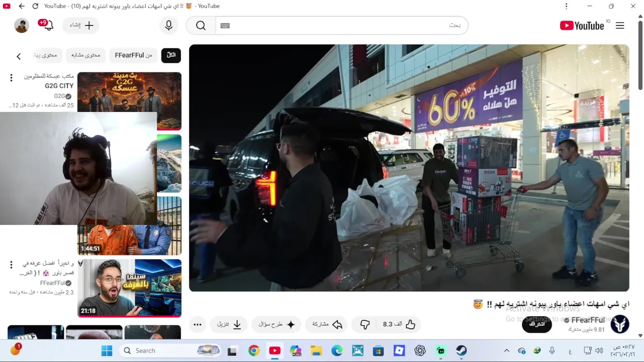Screen dimensions: 644x362
Task: Open the 21:18 video thumbnail
Action: (129, 288)
